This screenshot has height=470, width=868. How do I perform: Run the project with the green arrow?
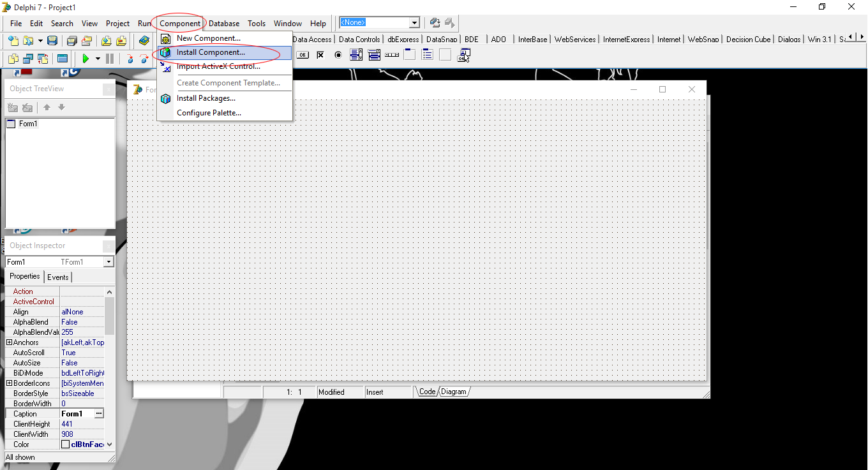(86, 59)
